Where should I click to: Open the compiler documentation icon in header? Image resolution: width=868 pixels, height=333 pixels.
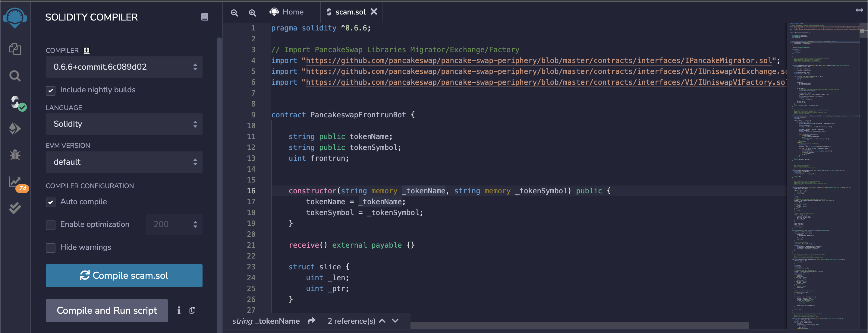point(204,17)
